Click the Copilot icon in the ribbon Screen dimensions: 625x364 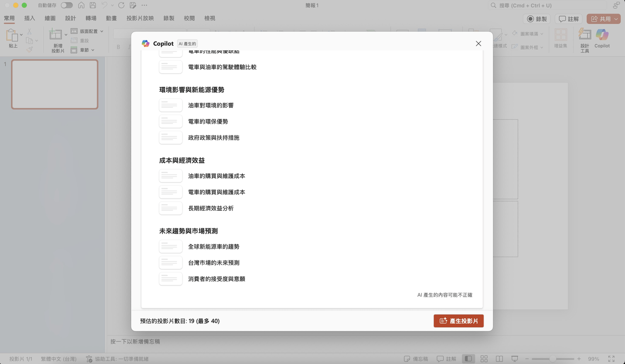(602, 34)
